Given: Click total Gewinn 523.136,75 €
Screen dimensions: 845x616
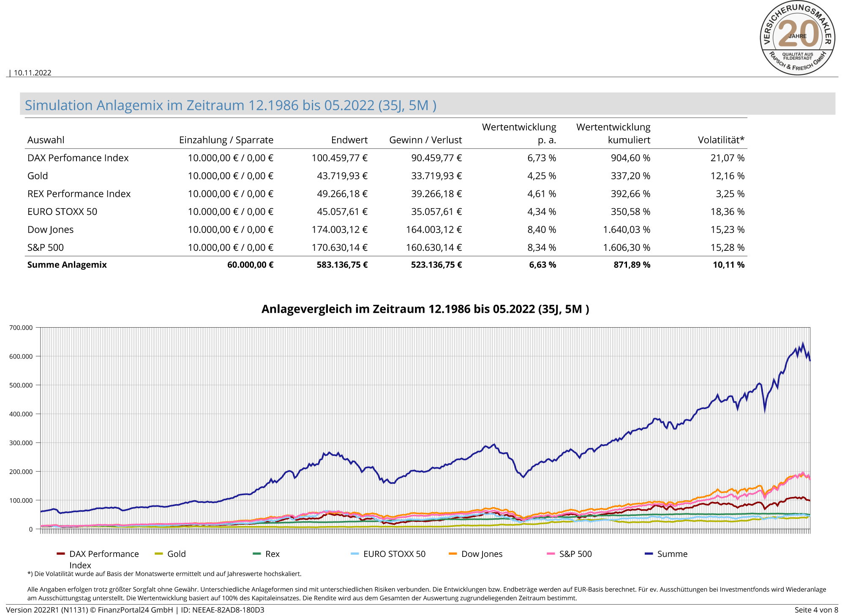Looking at the screenshot, I should pyautogui.click(x=436, y=265).
